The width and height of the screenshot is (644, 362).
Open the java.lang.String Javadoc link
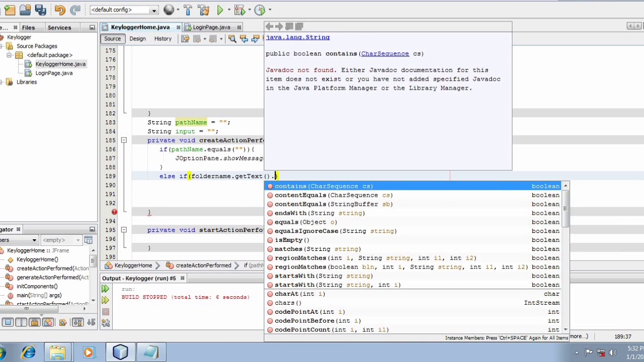point(298,37)
